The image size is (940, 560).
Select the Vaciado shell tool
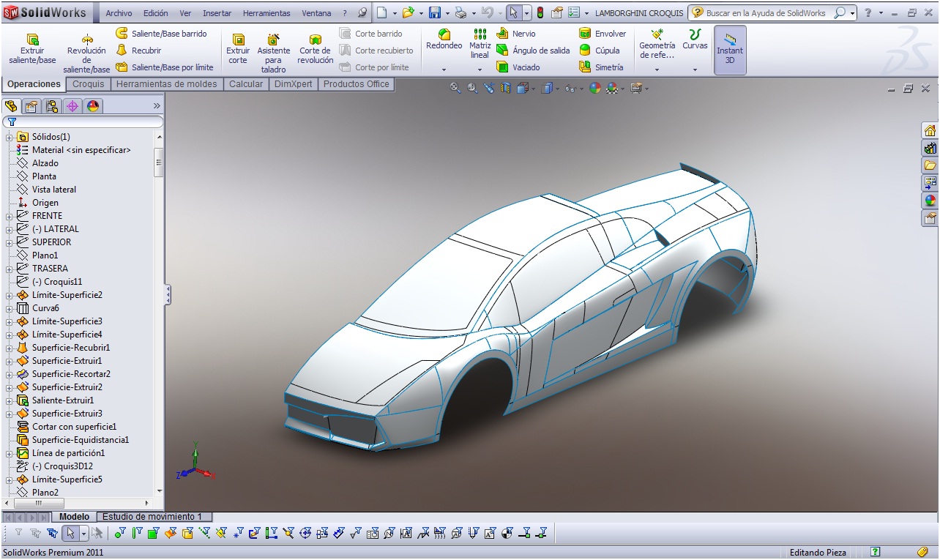518,67
